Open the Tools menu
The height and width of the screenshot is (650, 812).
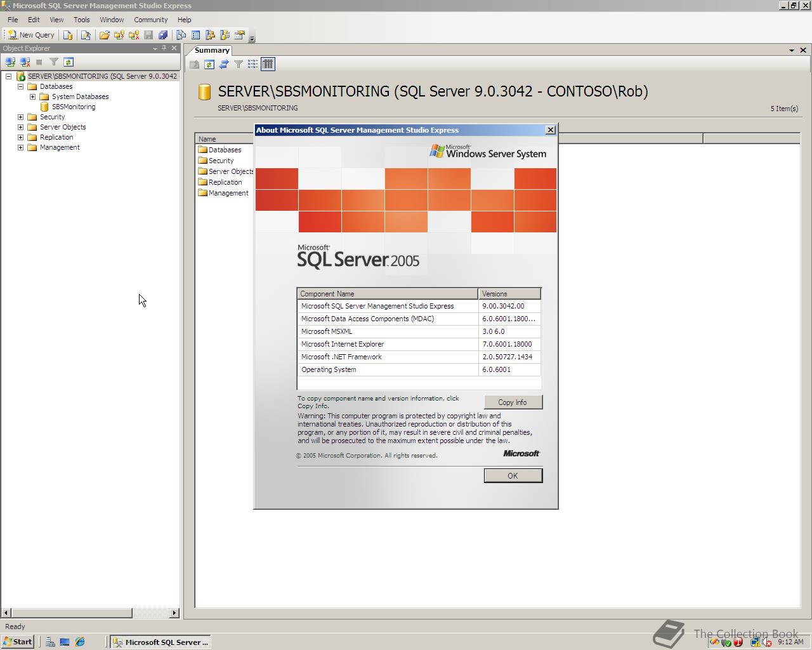coord(81,20)
